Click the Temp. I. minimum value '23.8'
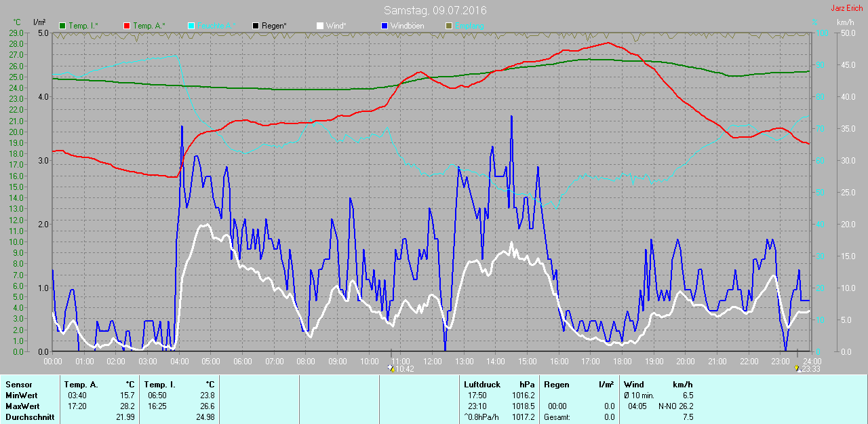868x424 pixels. (207, 396)
